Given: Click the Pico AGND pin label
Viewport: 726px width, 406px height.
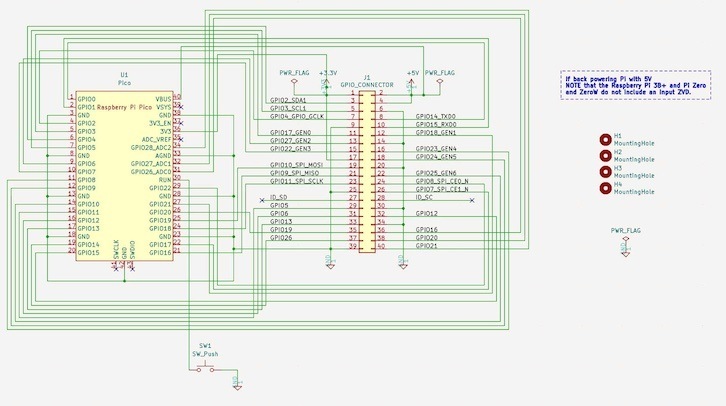Looking at the screenshot, I should click(163, 156).
